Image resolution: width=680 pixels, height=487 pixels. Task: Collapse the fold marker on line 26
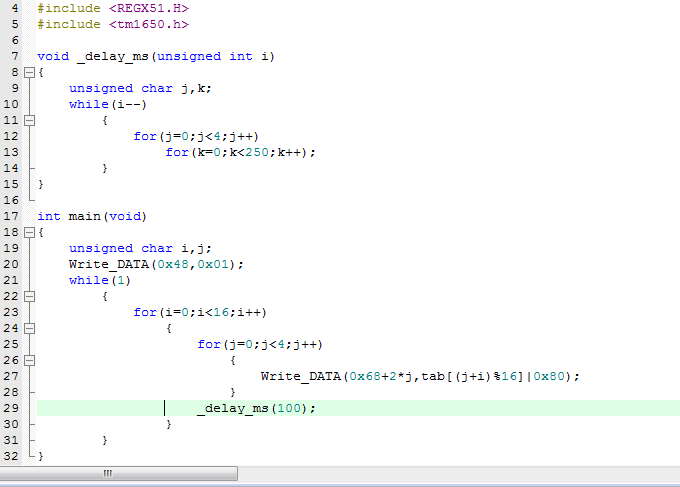point(29,360)
